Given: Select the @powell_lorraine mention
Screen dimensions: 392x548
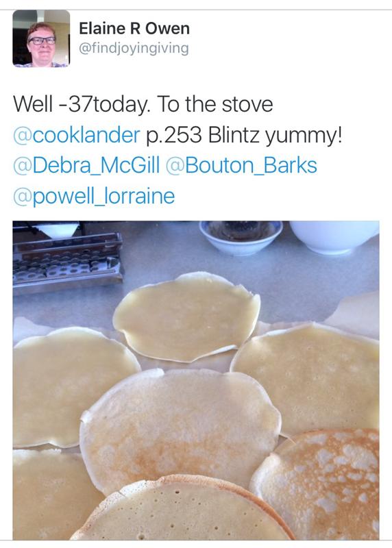Looking at the screenshot, I should (94, 196).
